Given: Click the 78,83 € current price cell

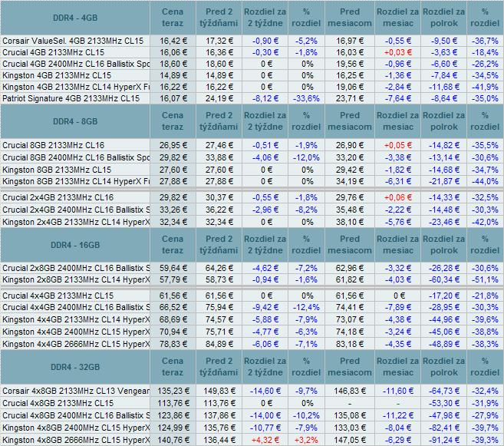Looking at the screenshot, I should (x=173, y=344).
